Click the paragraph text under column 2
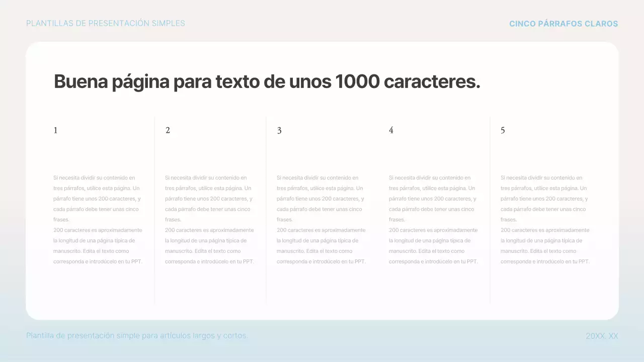The width and height of the screenshot is (644, 362). point(210,219)
